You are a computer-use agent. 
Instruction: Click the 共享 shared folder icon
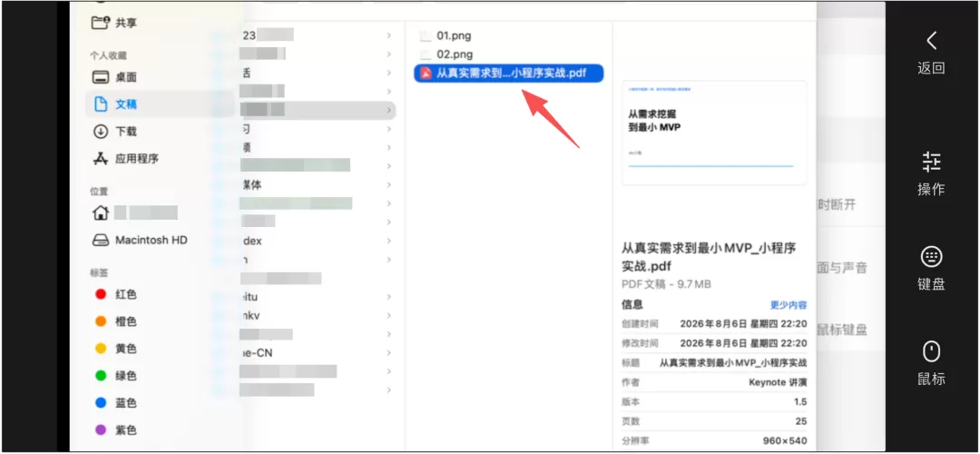click(100, 23)
